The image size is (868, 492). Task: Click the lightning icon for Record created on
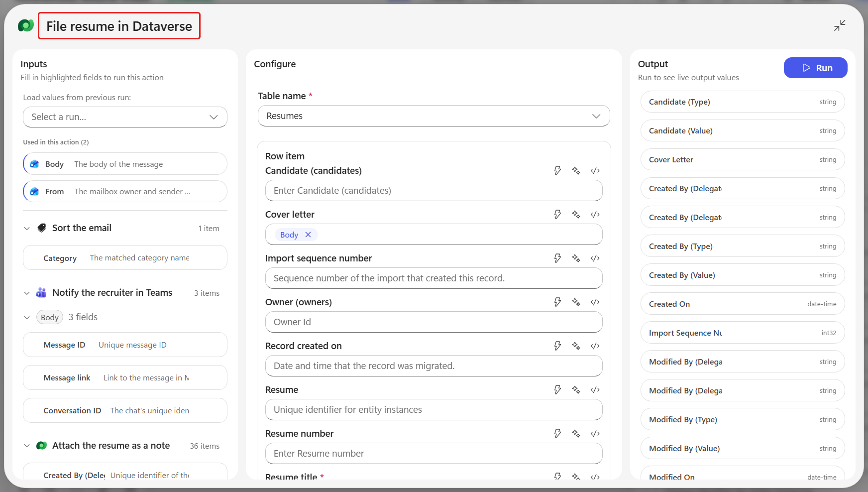tap(557, 346)
